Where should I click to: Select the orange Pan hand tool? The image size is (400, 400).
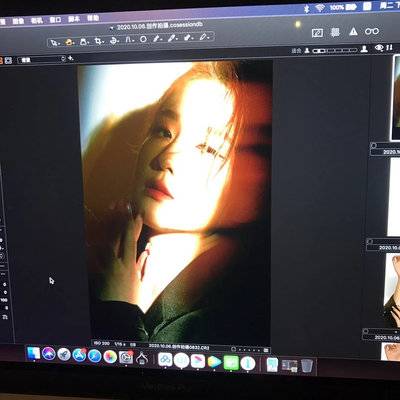click(69, 42)
